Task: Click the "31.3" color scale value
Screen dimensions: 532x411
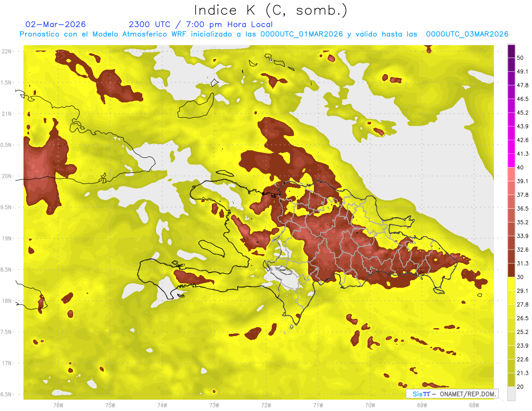Action: click(523, 263)
